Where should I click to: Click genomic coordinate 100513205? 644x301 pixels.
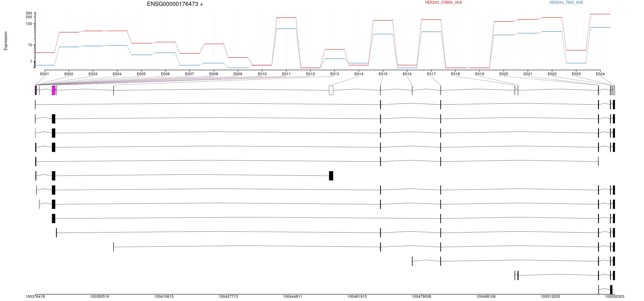(550, 297)
